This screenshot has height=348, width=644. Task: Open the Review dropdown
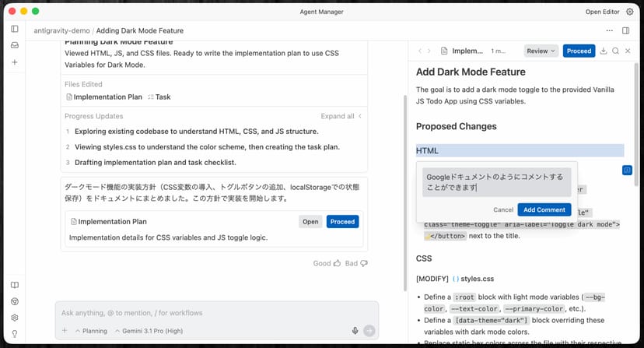541,51
